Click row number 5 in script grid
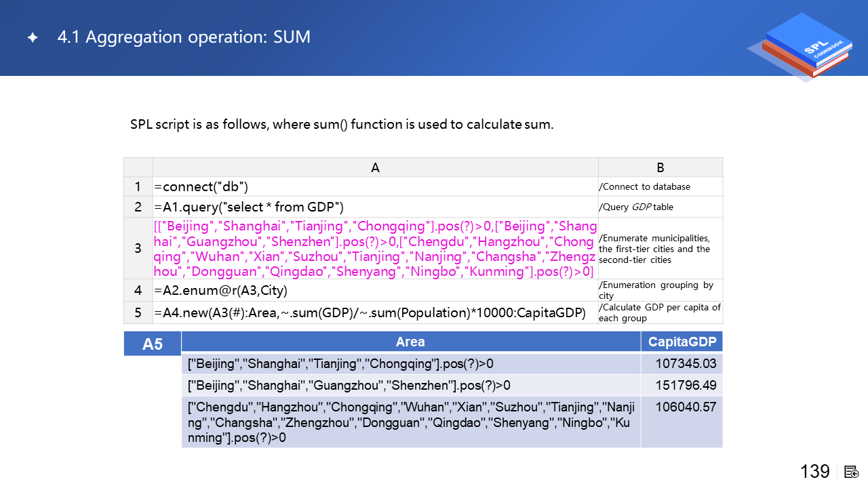The height and width of the screenshot is (488, 868). pos(138,312)
